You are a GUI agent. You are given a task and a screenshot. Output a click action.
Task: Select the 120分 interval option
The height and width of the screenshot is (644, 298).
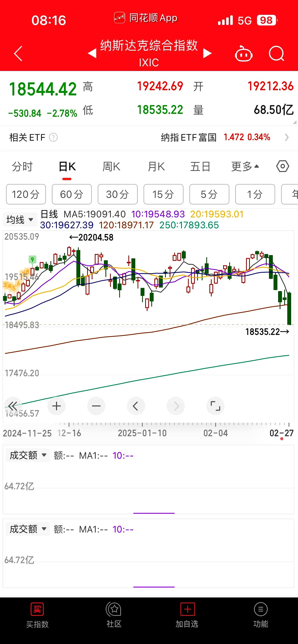26,194
